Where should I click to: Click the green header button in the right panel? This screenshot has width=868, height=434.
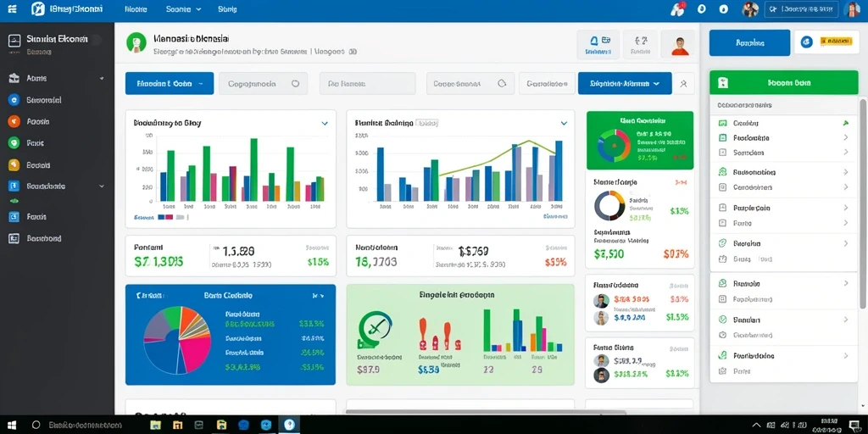click(784, 83)
